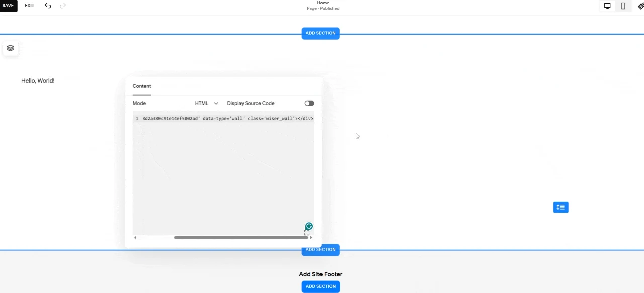Click the Mode label
This screenshot has width=644, height=293.
pyautogui.click(x=139, y=103)
